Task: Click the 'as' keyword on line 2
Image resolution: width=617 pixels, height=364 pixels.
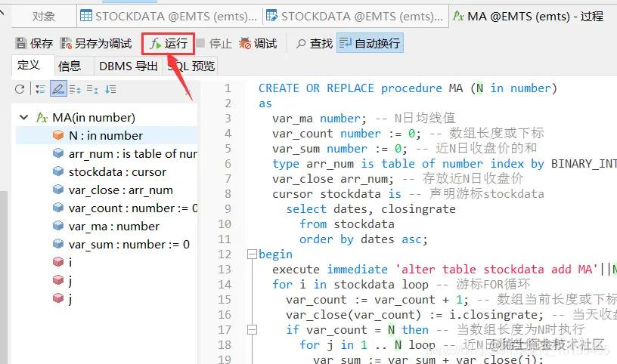Action: 265,103
